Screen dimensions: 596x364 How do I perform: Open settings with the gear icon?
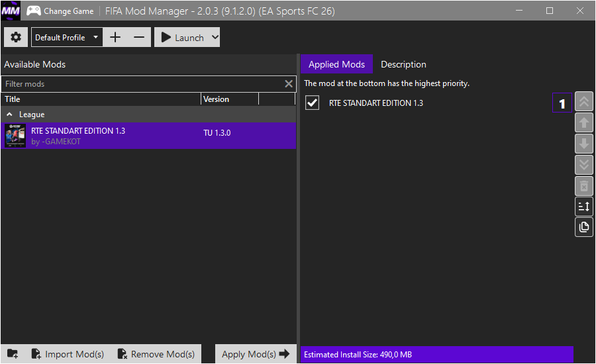16,38
